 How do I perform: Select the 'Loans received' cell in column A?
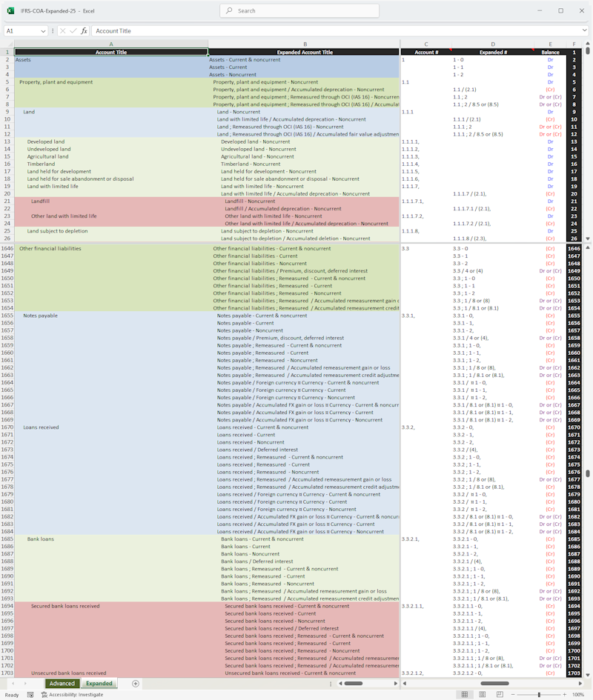tap(111, 427)
